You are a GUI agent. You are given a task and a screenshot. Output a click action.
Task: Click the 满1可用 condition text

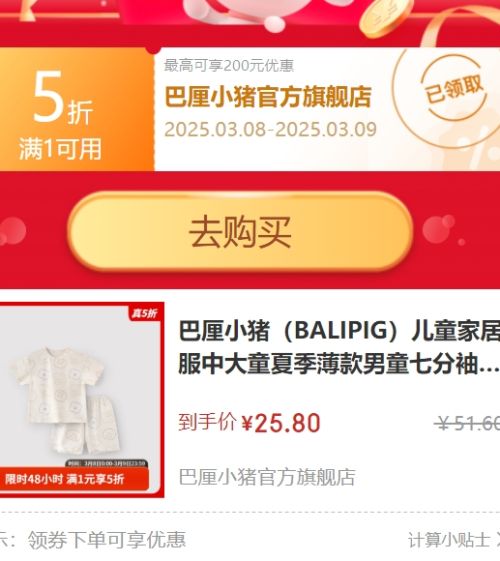point(60,149)
